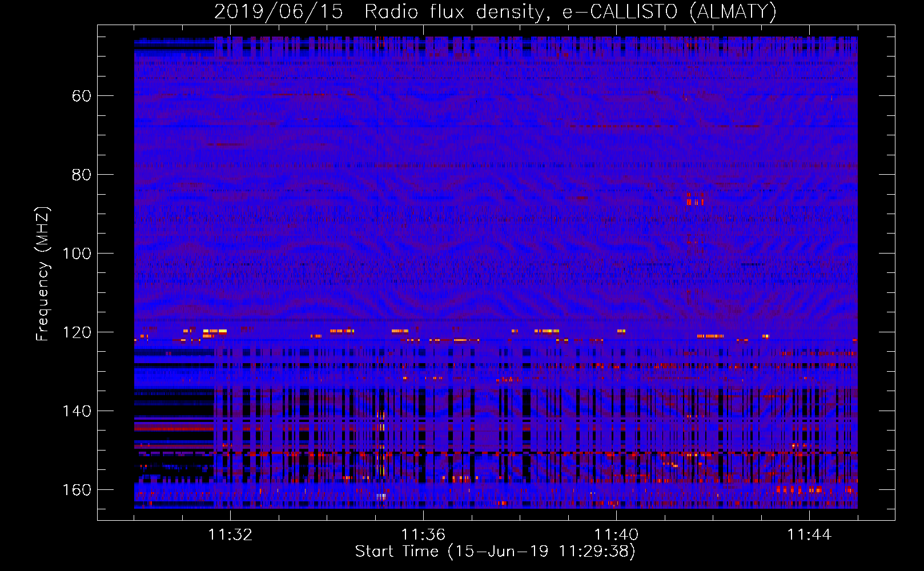Click the 60 MHz frequency tick label
This screenshot has width=924, height=571.
[x=82, y=96]
